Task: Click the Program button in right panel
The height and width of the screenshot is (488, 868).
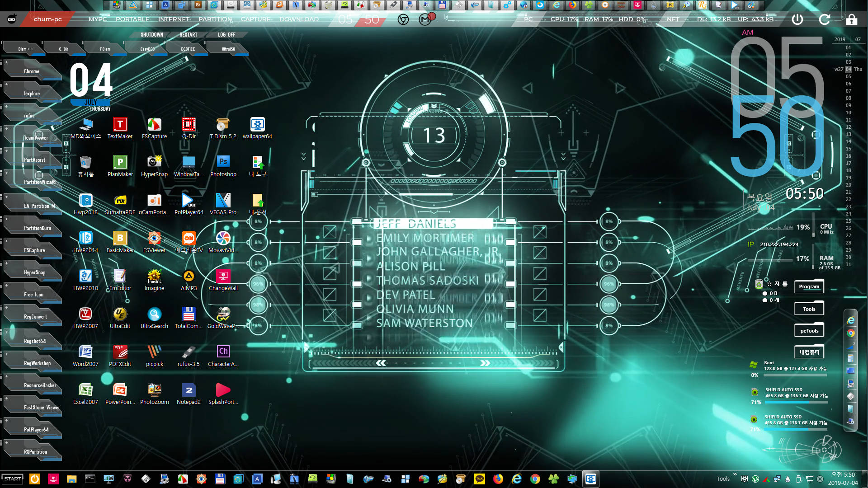Action: tap(809, 286)
